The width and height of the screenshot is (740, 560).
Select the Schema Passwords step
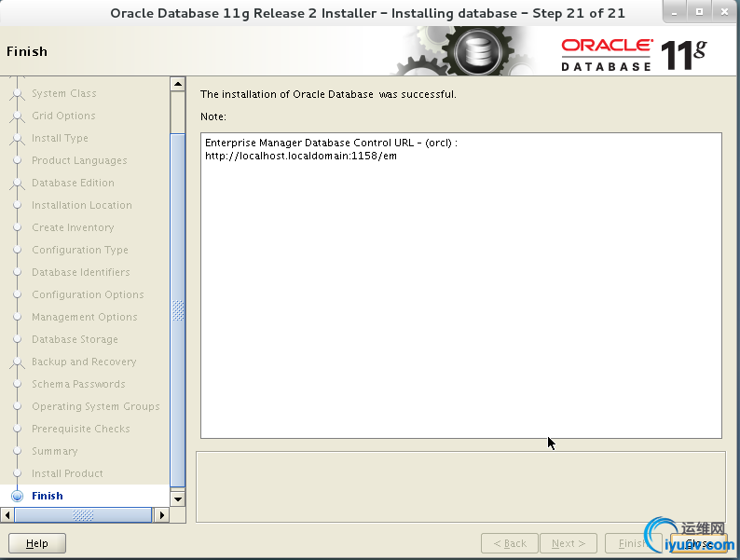pos(78,384)
